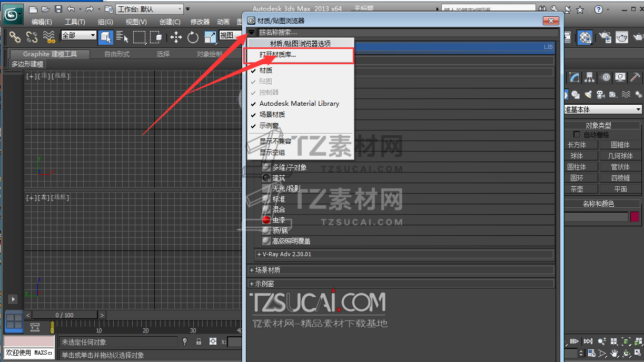The width and height of the screenshot is (644, 362).
Task: Activate Select and Rotate tool
Action: tap(193, 37)
